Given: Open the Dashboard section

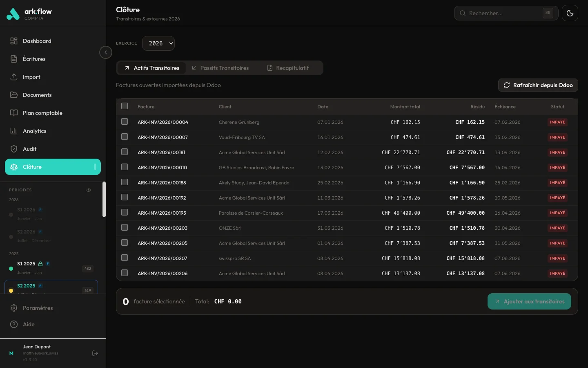Looking at the screenshot, I should [37, 41].
